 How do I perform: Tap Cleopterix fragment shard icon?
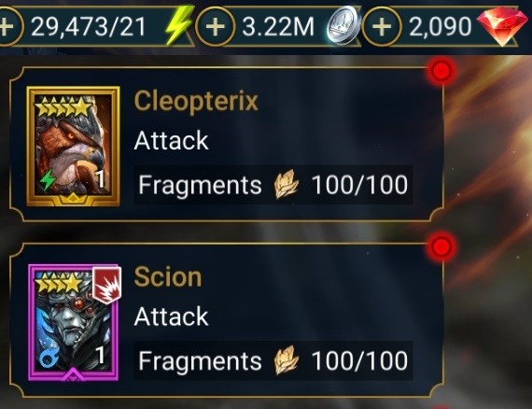click(287, 184)
